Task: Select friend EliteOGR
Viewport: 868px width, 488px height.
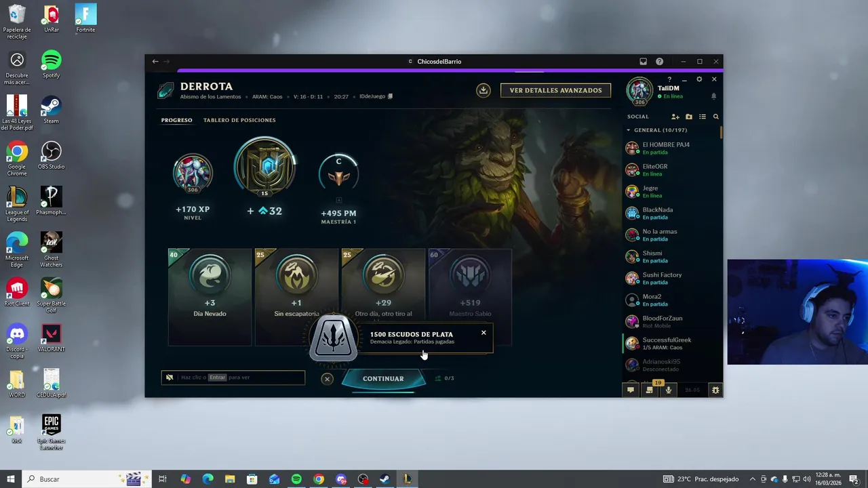Action: 671,169
